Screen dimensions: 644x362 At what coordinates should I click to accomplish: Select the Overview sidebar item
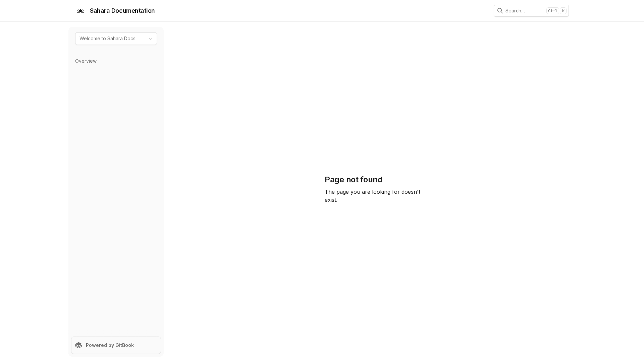pyautogui.click(x=86, y=61)
